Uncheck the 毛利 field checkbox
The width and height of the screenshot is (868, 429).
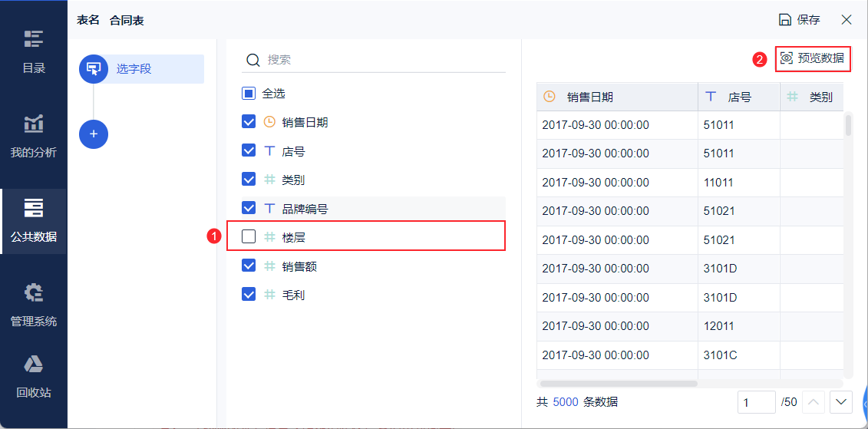pos(249,295)
